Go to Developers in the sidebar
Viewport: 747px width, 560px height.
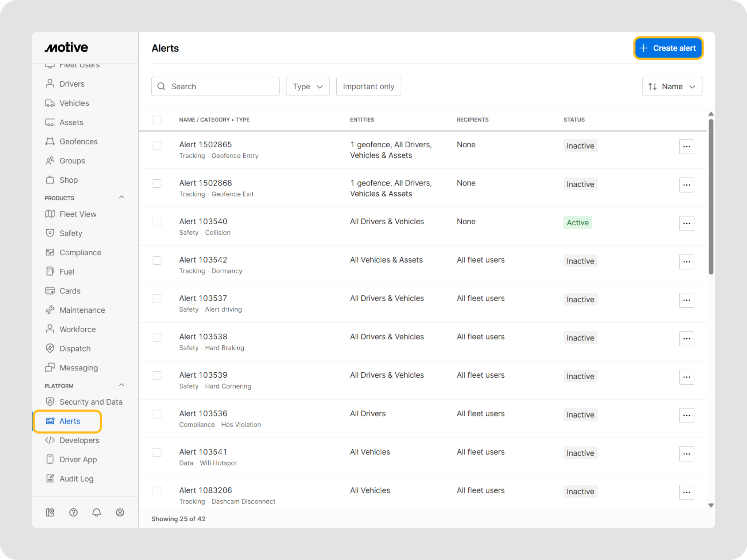tap(79, 440)
